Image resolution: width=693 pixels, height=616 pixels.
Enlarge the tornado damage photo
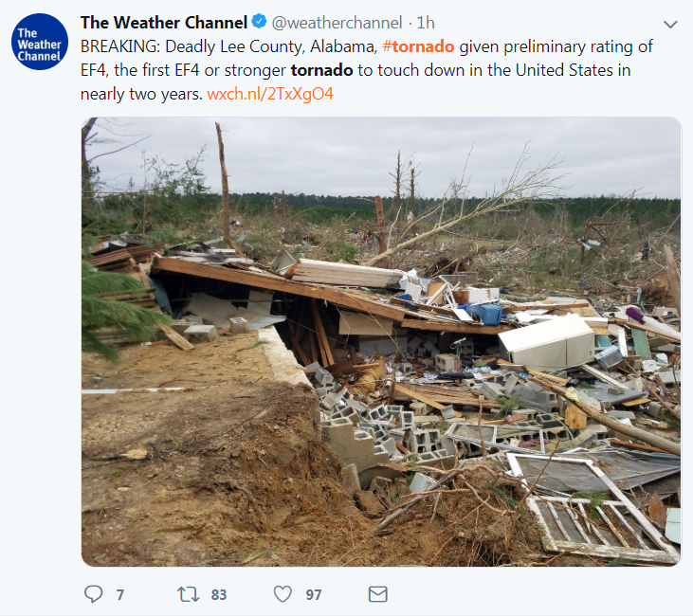click(381, 341)
